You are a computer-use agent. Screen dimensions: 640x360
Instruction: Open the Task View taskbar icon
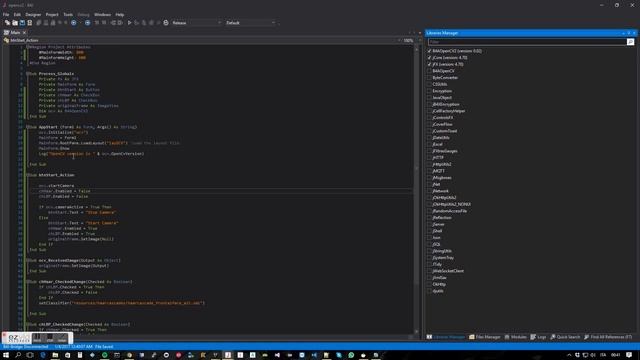tap(30, 355)
